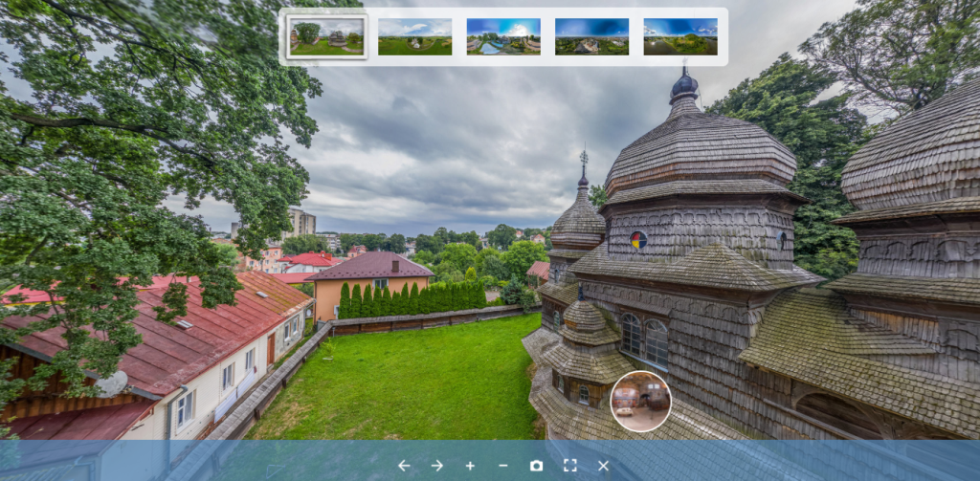Open the third thumbnail with bright sun and pond
Viewport: 980px width, 481px height.
click(x=503, y=37)
